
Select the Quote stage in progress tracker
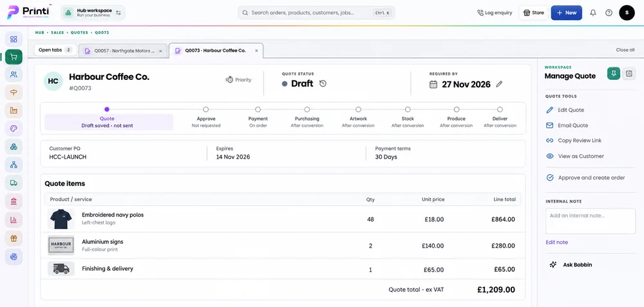coord(107,110)
